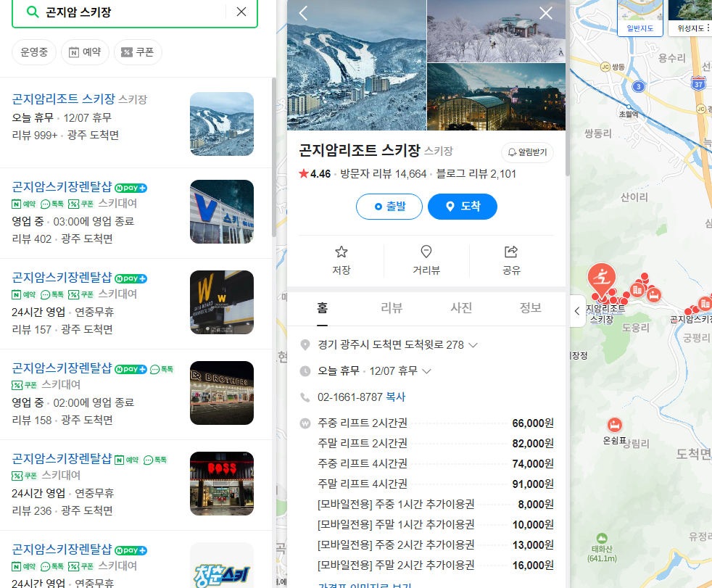The image size is (712, 588).
Task: Open 방문자 리뷰 14,664
Action: 384,174
